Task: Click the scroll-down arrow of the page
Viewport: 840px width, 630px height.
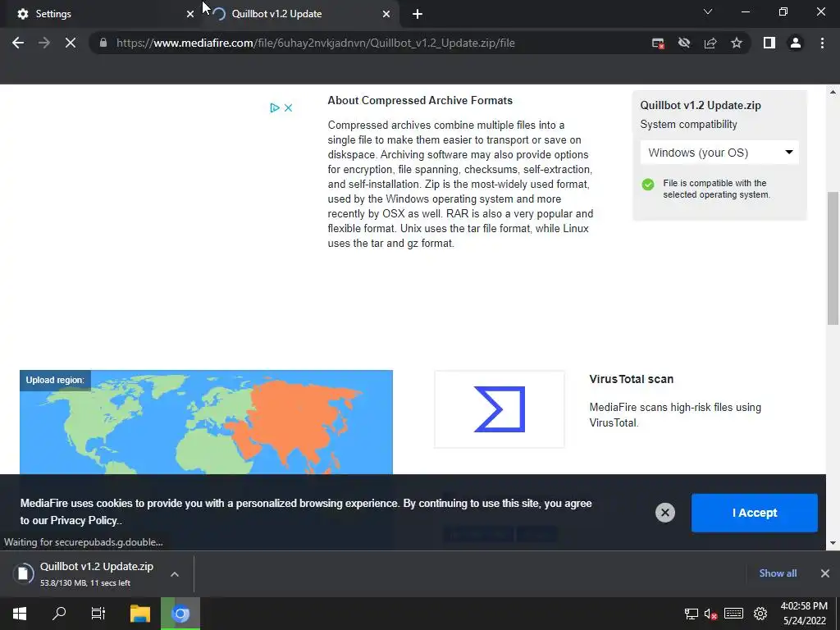Action: [833, 543]
